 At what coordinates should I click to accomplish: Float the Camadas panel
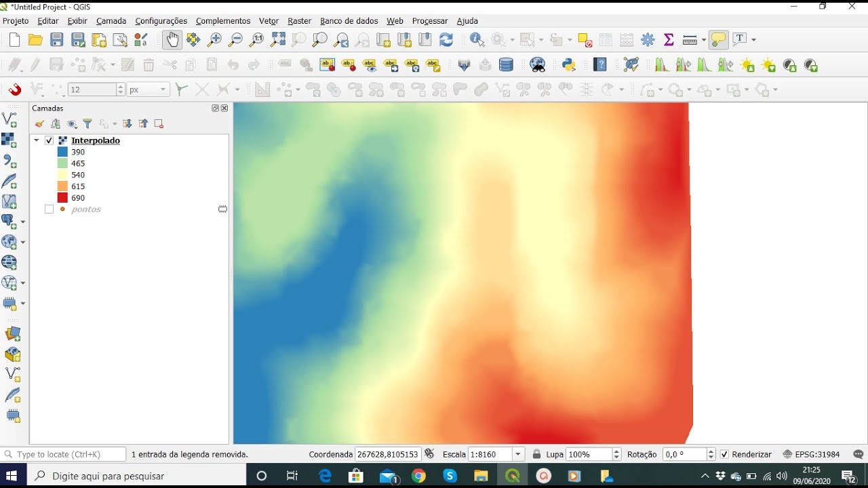216,108
